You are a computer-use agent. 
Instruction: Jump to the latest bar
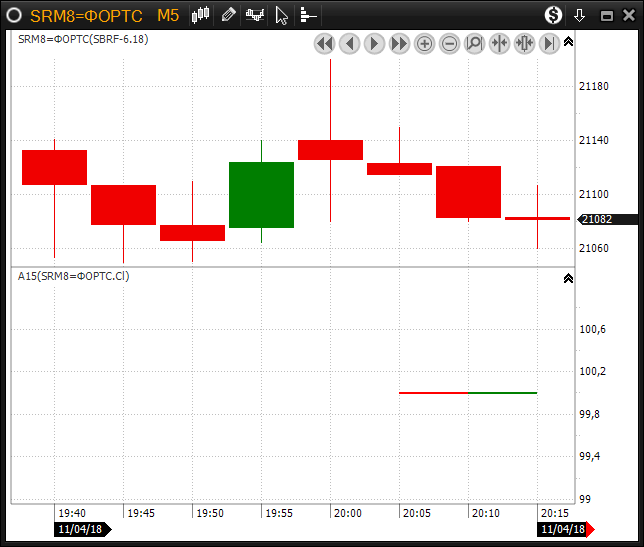click(x=549, y=43)
